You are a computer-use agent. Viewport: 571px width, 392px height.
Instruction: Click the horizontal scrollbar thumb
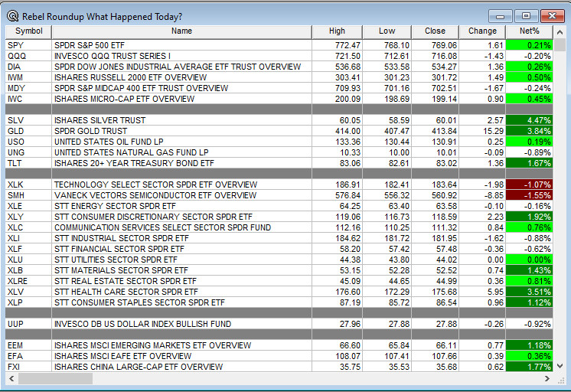point(55,378)
